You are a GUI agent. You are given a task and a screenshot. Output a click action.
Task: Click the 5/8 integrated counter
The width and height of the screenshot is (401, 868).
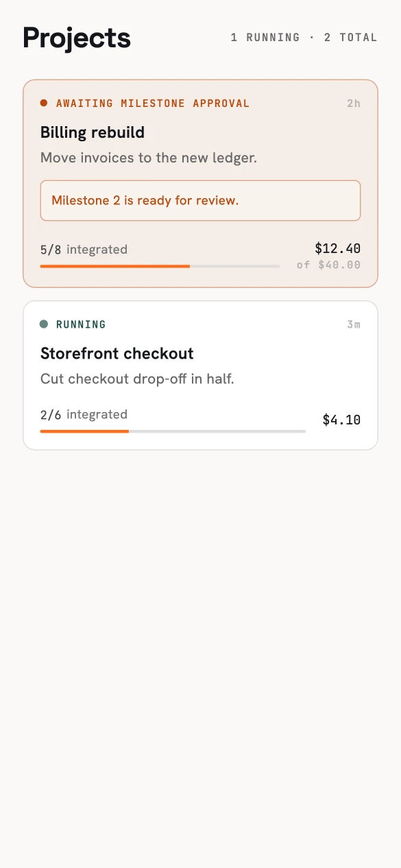(84, 250)
